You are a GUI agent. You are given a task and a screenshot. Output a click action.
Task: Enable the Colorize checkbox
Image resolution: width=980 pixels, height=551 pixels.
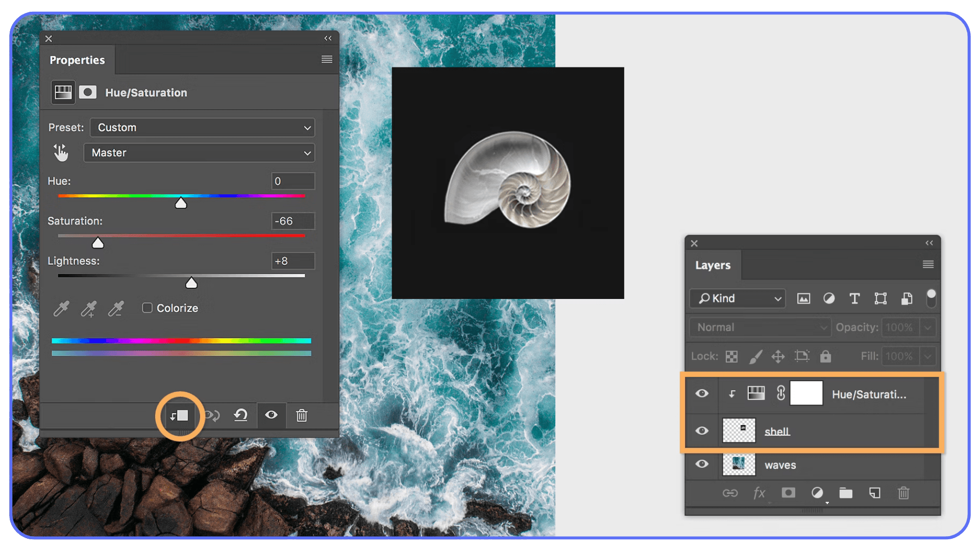point(148,308)
